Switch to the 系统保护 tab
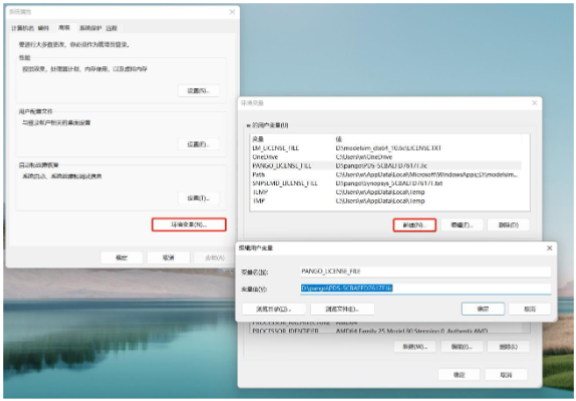Image resolution: width=576 pixels, height=401 pixels. (90, 28)
